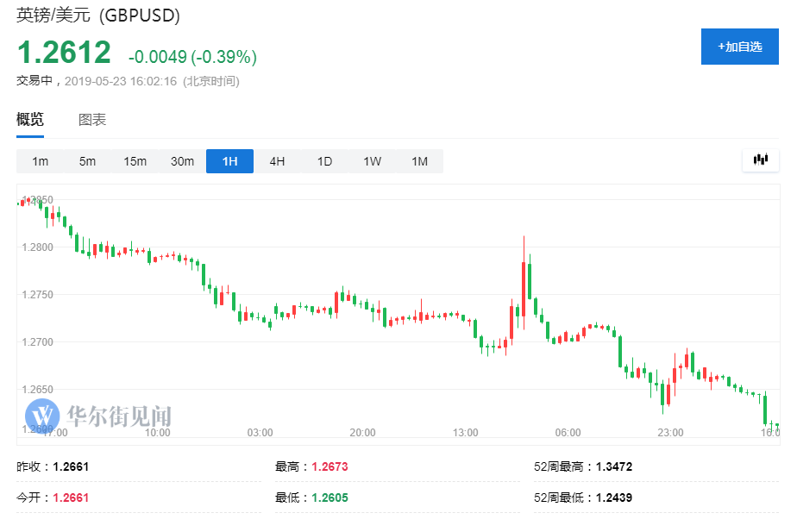The image size is (797, 532).
Task: Choose the 5m interval
Action: [x=88, y=161]
